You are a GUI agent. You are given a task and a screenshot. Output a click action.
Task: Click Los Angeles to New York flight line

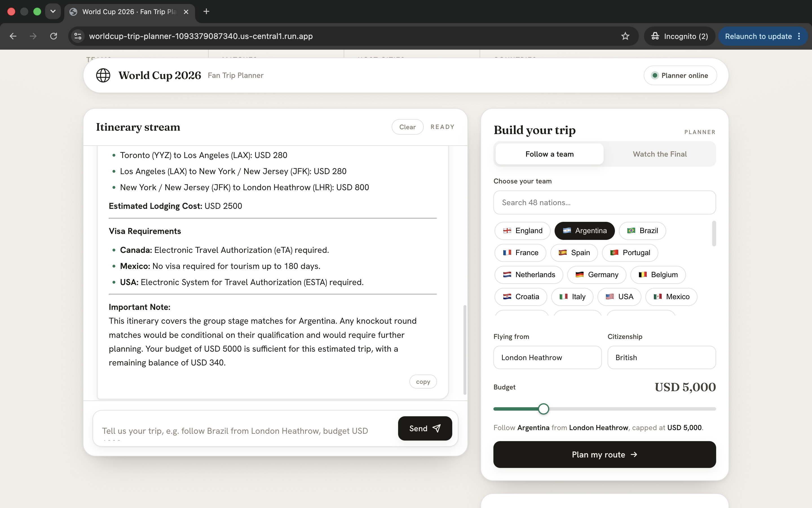(x=233, y=171)
